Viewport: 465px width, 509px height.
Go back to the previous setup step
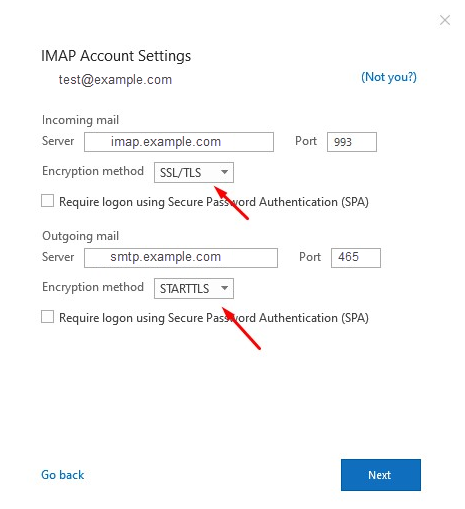63,475
